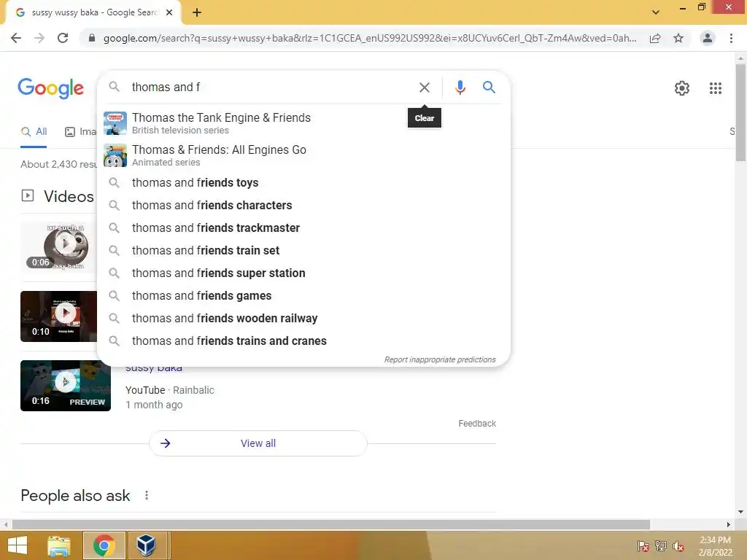747x560 pixels.
Task: Click Report inappropriate predictions link
Action: (440, 359)
